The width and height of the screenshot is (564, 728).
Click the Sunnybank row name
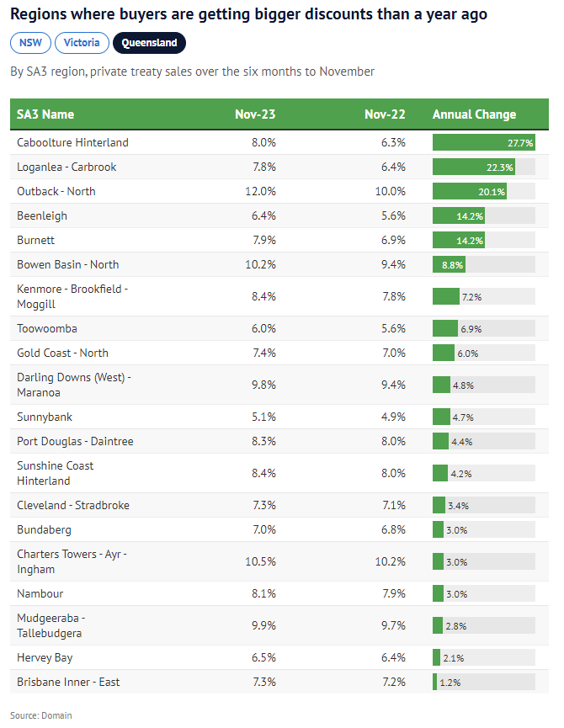[44, 417]
